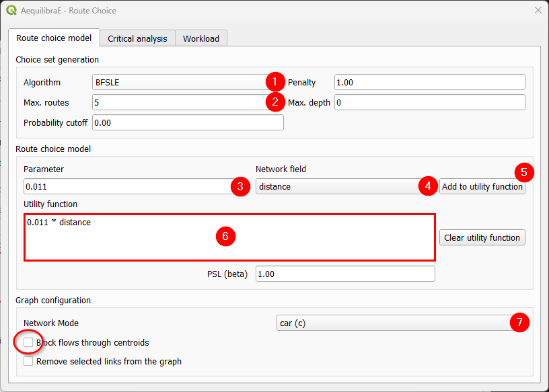549x392 pixels.
Task: Click the QGIS logo icon in title bar
Action: point(11,11)
